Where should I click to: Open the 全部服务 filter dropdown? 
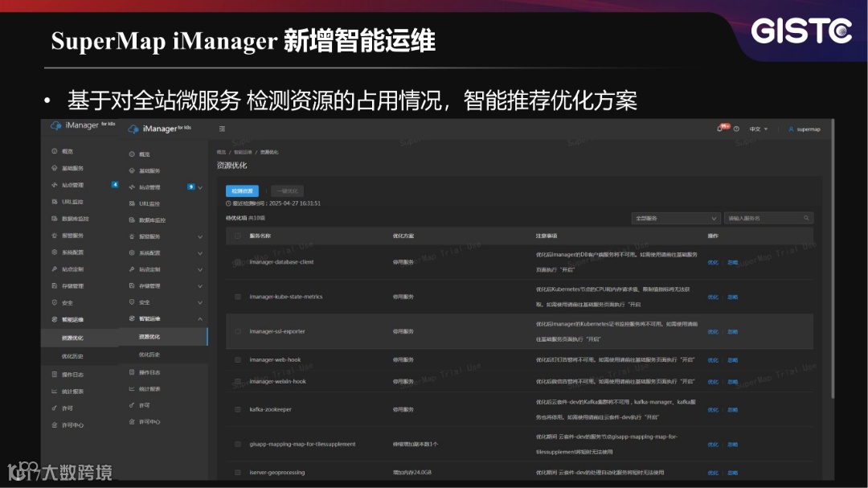pyautogui.click(x=676, y=218)
